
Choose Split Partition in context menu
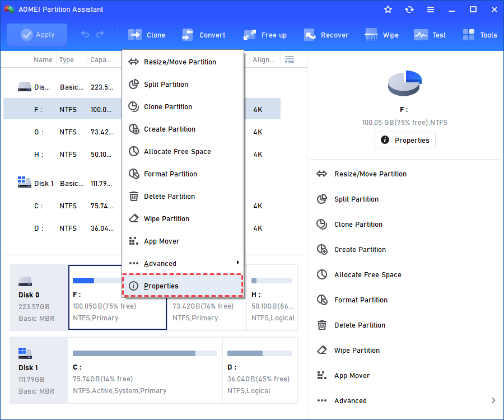[x=183, y=85]
